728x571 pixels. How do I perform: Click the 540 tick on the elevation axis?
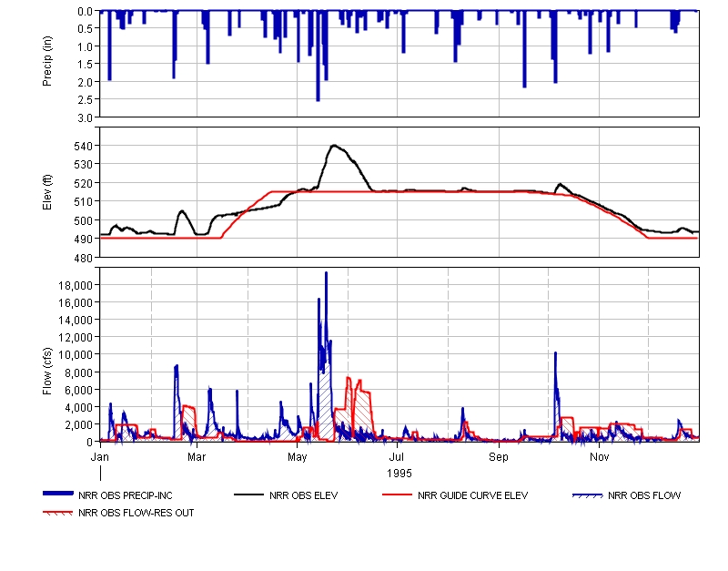(x=83, y=147)
